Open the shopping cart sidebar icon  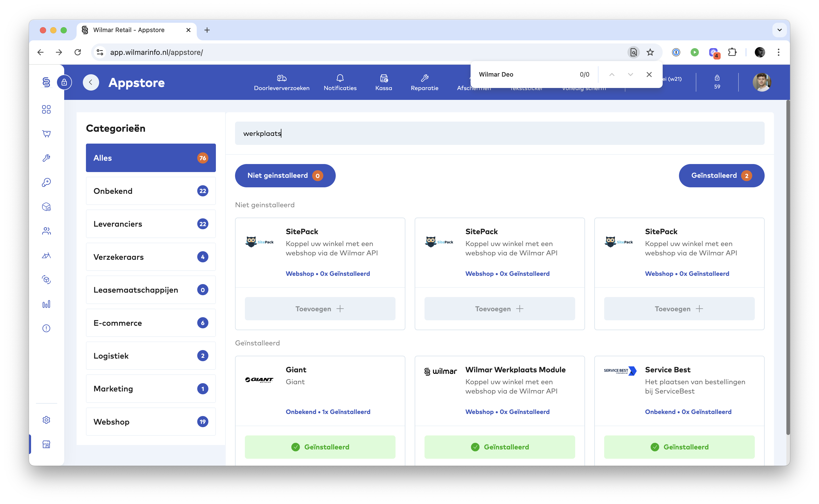46,134
